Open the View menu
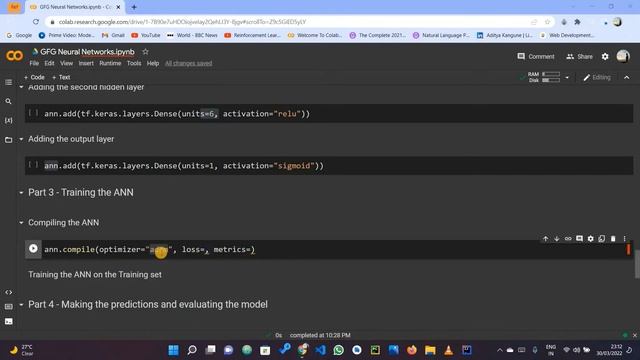The image size is (640, 360). pyautogui.click(x=67, y=63)
